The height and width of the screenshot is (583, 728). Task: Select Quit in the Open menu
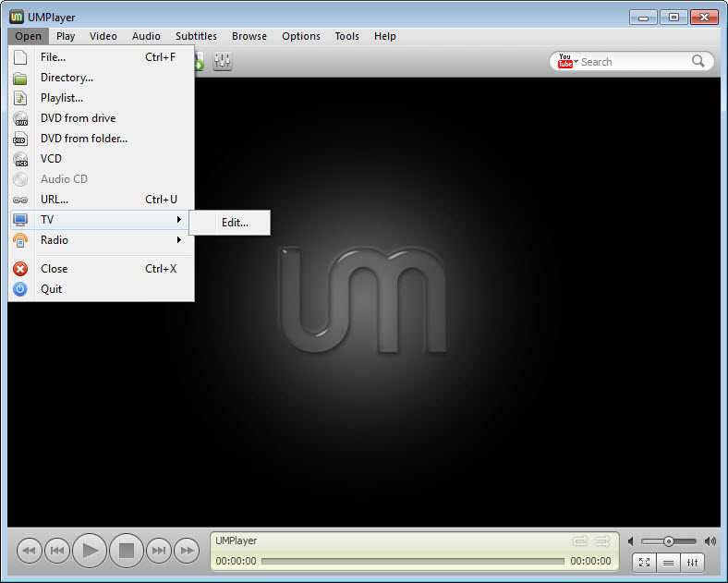pos(102,289)
